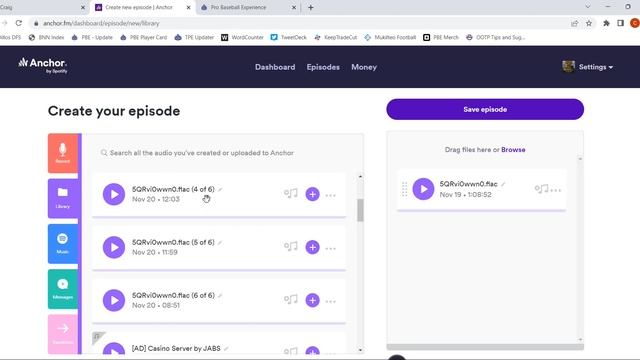
Task: Select the 5QRvi0wwn0.flac (4 of 6) title
Action: pos(173,189)
